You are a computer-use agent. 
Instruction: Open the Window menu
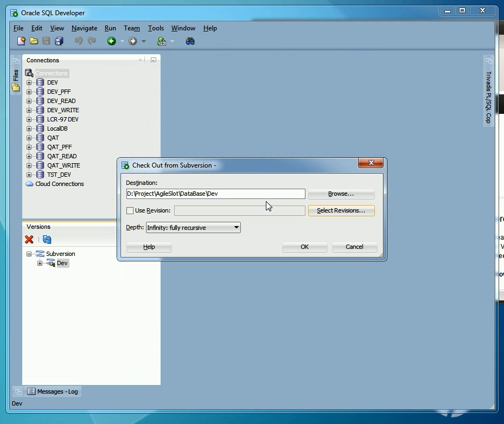point(183,28)
